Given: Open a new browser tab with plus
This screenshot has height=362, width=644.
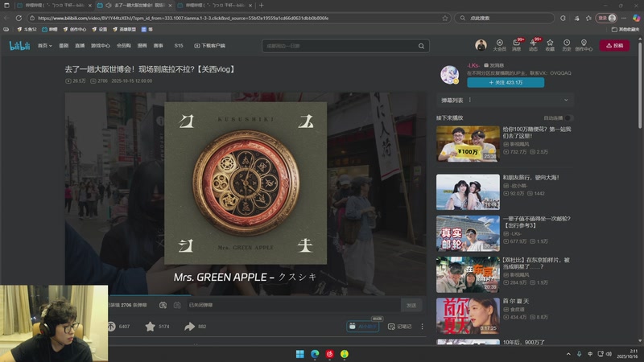Looking at the screenshot, I should (x=261, y=6).
